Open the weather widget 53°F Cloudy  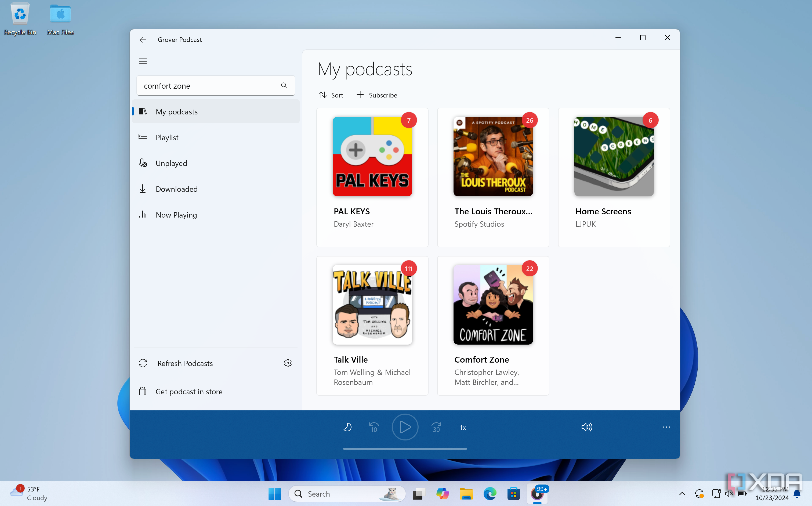[29, 493]
